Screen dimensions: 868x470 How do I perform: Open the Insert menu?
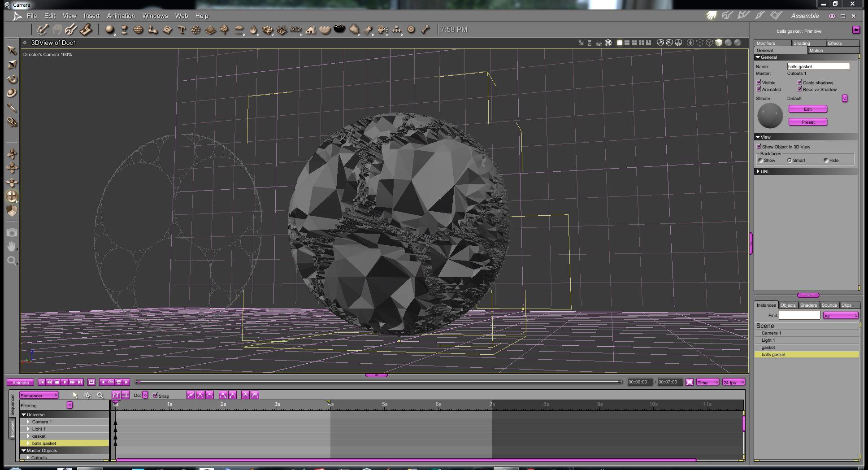tap(91, 16)
